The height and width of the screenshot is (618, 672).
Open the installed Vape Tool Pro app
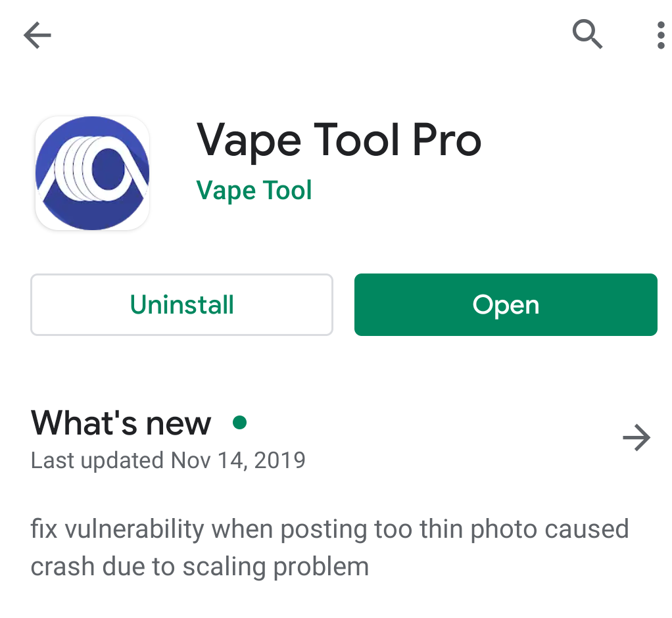coord(506,304)
